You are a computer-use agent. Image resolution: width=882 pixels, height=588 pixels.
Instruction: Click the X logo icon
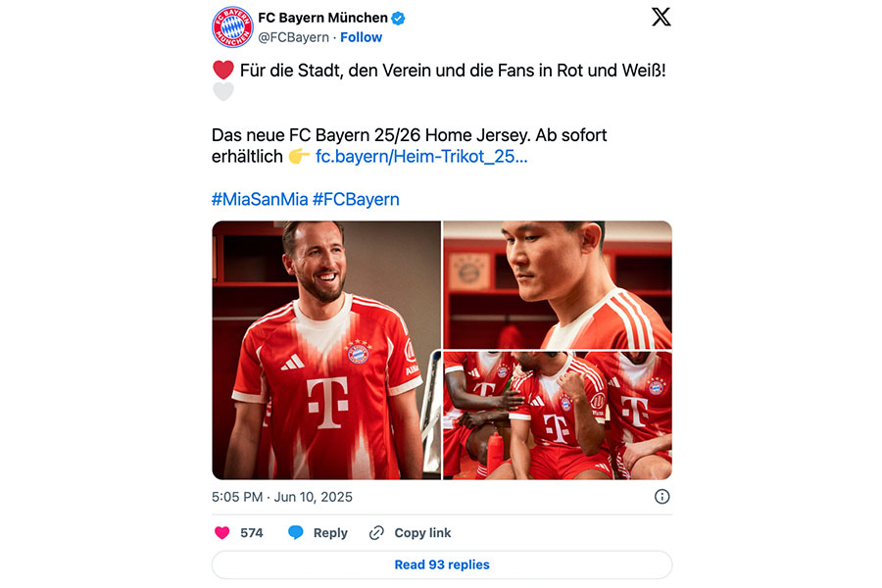coord(661,17)
